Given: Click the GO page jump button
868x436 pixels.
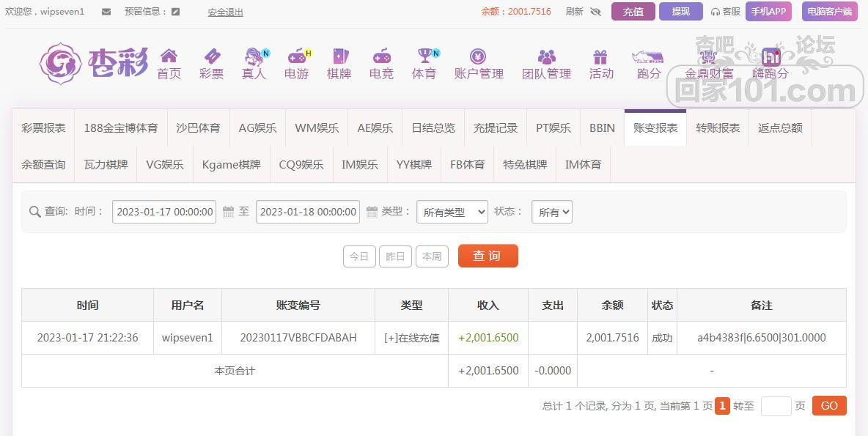Looking at the screenshot, I should coord(829,405).
